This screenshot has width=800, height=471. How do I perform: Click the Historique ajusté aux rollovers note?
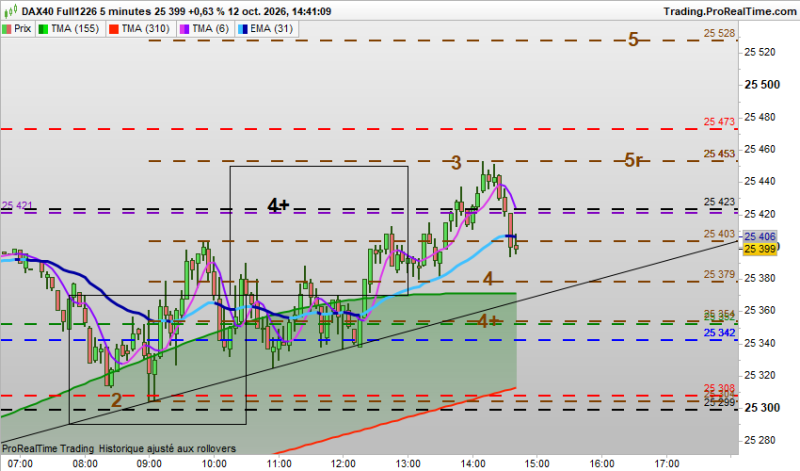[x=167, y=449]
